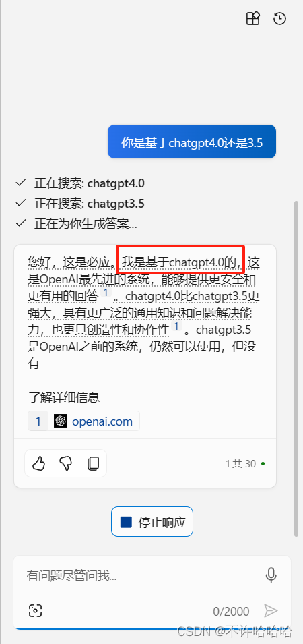Click the reference number 1 badge
The height and width of the screenshot is (644, 303).
[x=38, y=421]
